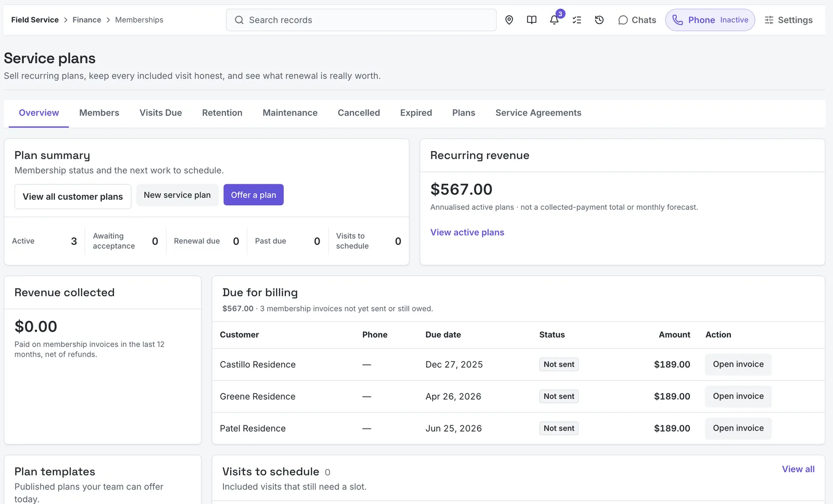Select the Awaiting acceptance stat
The width and height of the screenshot is (833, 504).
click(x=125, y=241)
